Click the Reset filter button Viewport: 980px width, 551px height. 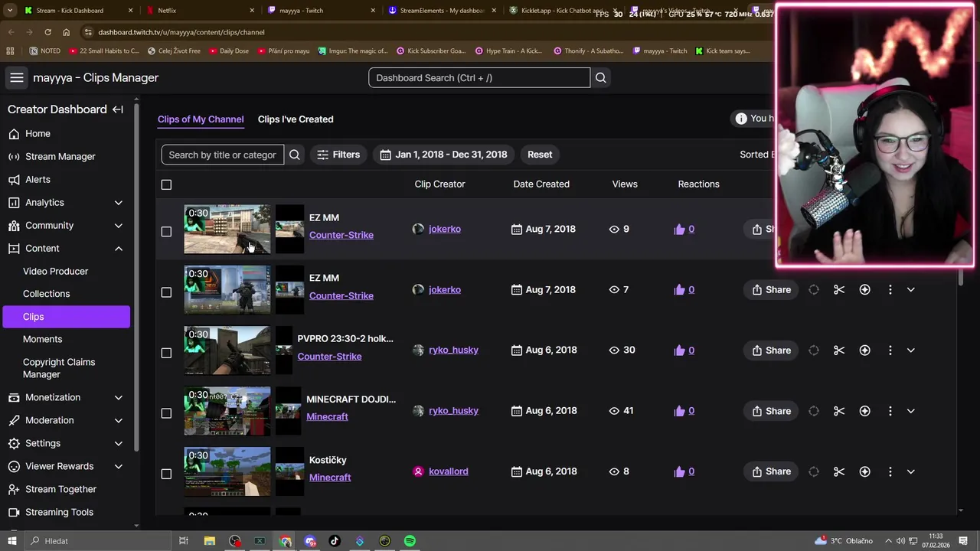(540, 155)
